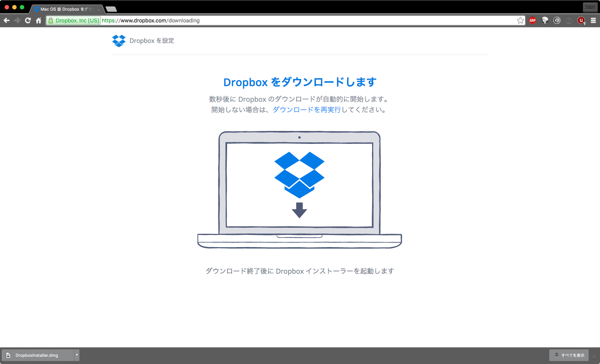
Task: Click the grey globe extension icon
Action: [545, 20]
